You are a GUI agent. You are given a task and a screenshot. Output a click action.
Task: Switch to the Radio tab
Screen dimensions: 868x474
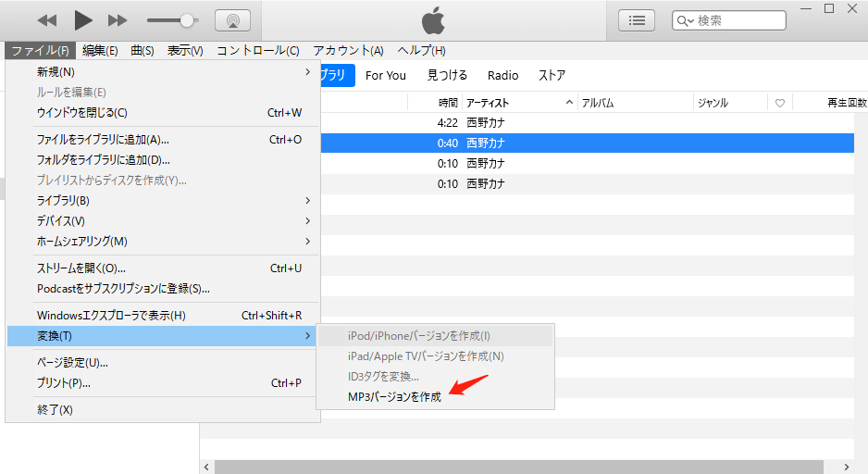pyautogui.click(x=502, y=75)
